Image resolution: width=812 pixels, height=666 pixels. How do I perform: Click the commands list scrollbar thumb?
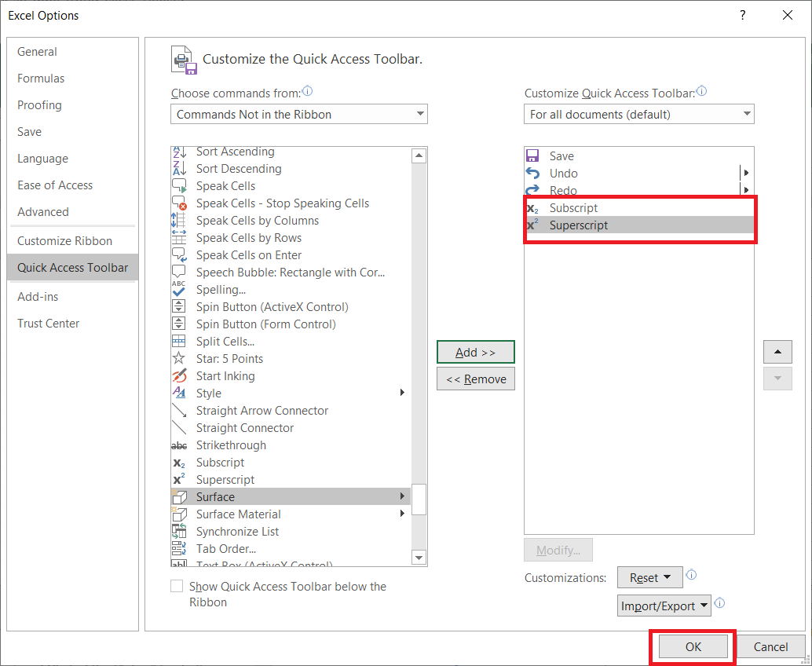click(x=419, y=499)
